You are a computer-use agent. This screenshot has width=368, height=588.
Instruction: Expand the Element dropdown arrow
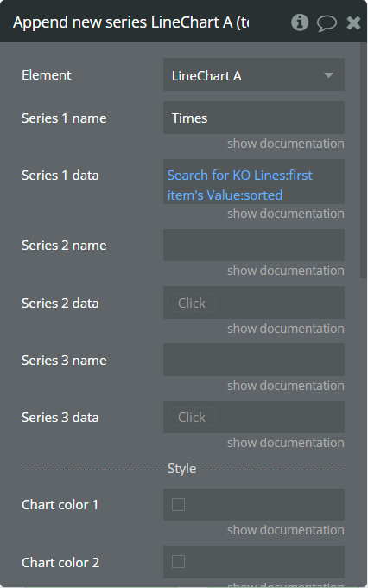pos(328,75)
